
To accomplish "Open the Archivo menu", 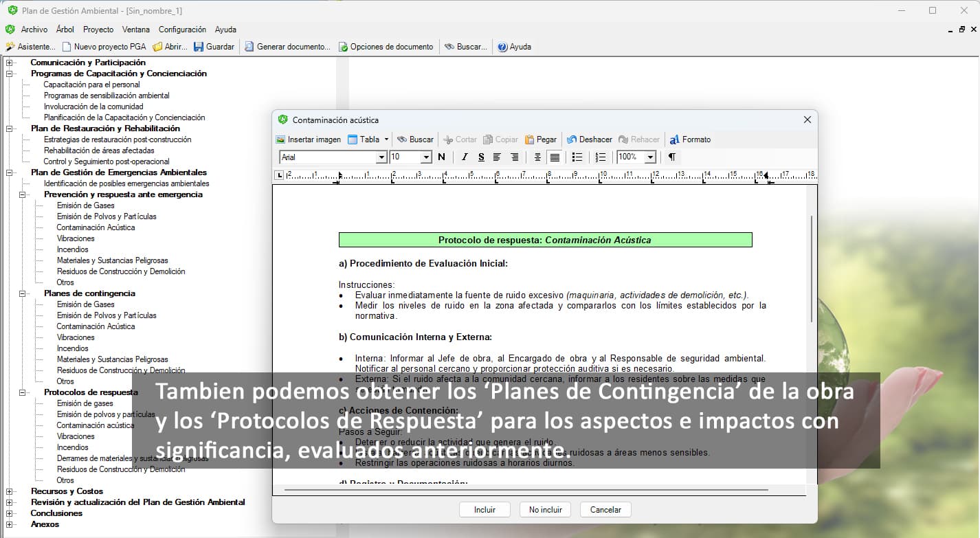I will click(x=34, y=30).
